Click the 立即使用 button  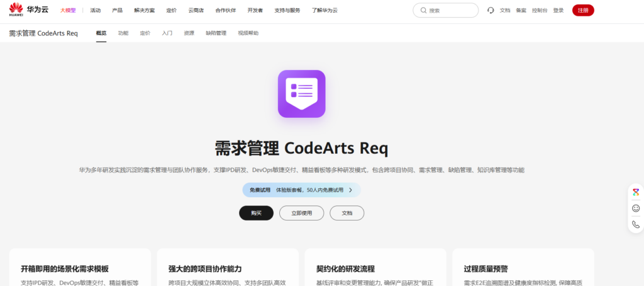coord(301,213)
